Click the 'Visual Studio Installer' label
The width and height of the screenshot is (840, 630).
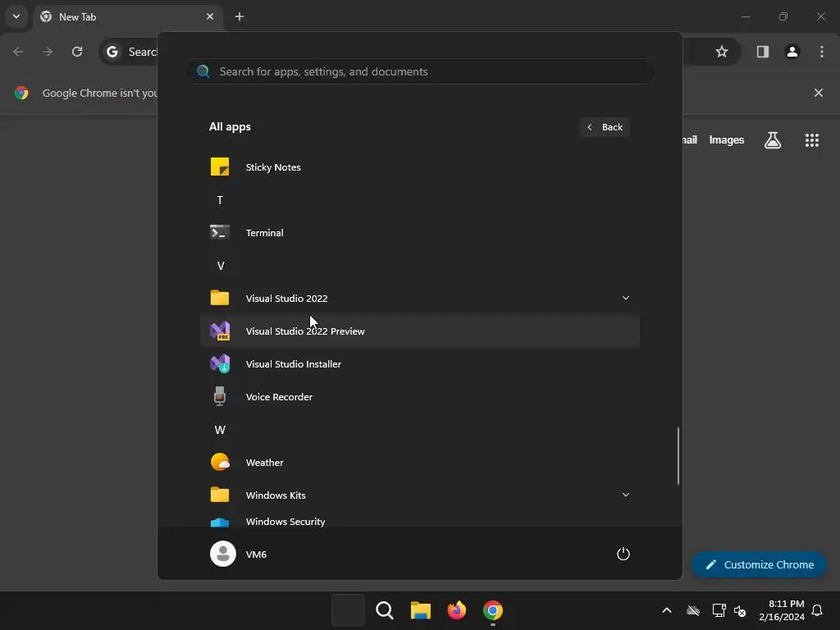pos(293,363)
